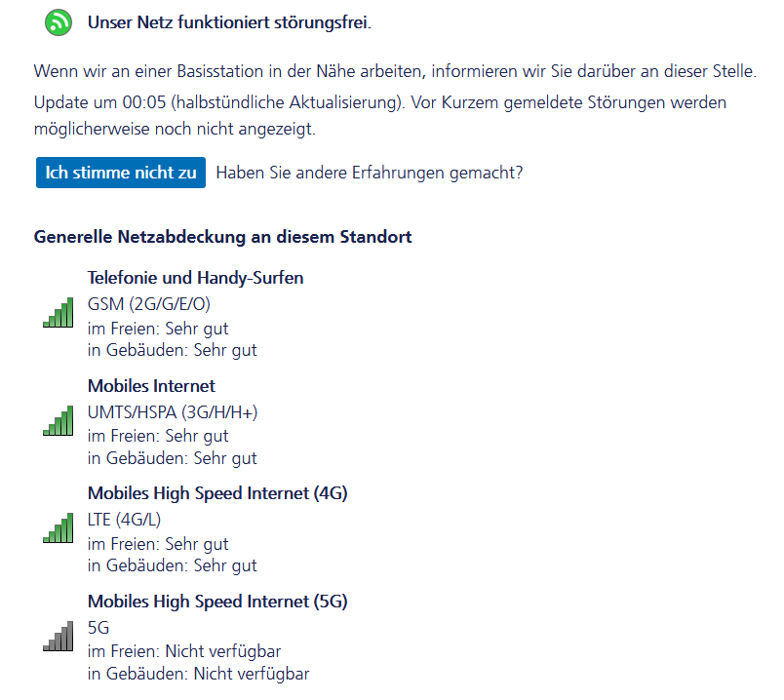Click the LTE signal strength bars icon
Image resolution: width=784 pixels, height=700 pixels.
click(58, 528)
